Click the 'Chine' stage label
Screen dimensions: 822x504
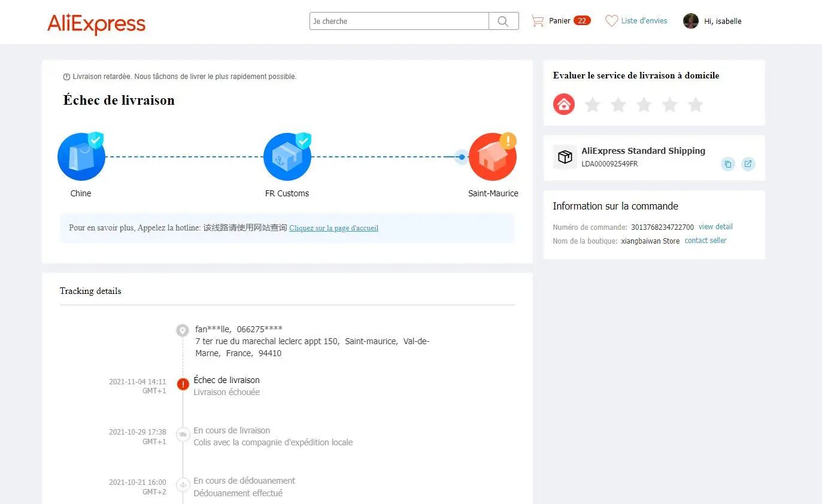point(81,193)
